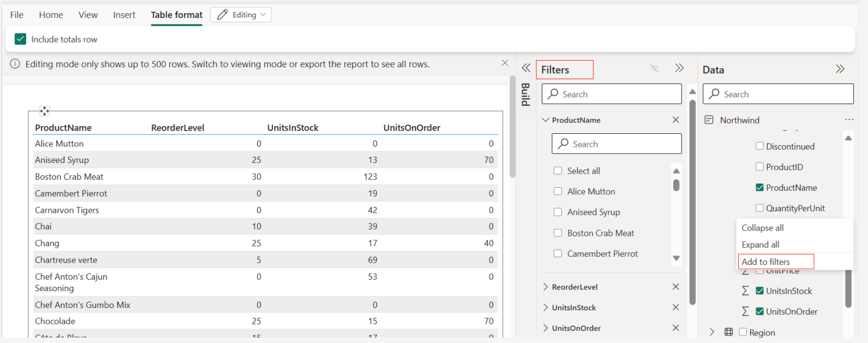The height and width of the screenshot is (343, 868).
Task: Expand the UnitsInStock filter card
Action: pos(546,307)
